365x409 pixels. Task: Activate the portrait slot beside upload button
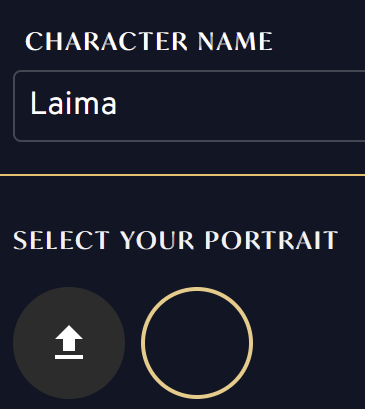click(x=197, y=343)
